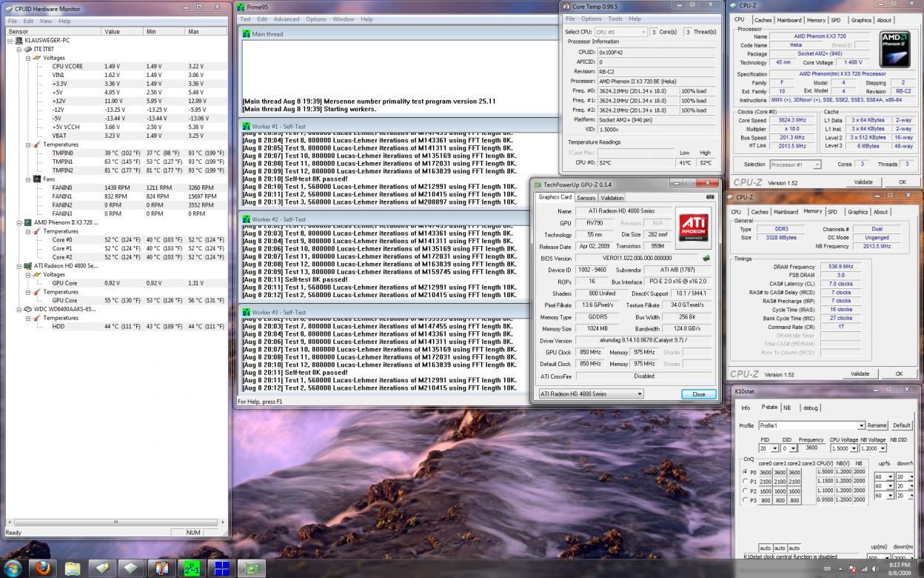The width and height of the screenshot is (924, 578).
Task: Click the AMD Phenom II X3 720 processor icon
Action: coord(27,222)
